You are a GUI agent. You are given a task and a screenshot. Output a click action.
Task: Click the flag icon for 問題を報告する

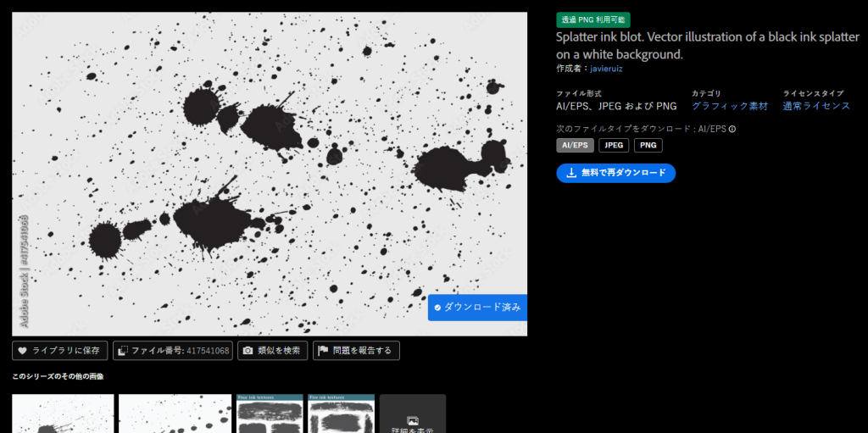[323, 351]
